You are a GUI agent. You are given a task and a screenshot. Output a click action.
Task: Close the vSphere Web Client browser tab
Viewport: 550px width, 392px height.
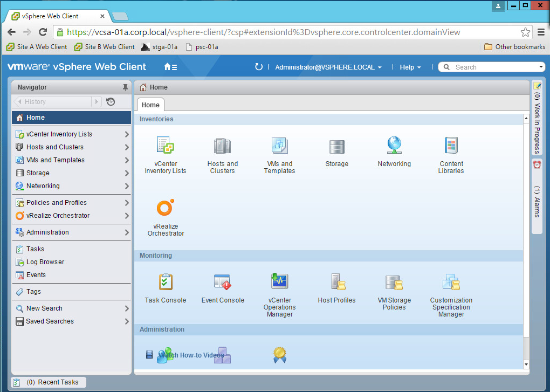(102, 16)
